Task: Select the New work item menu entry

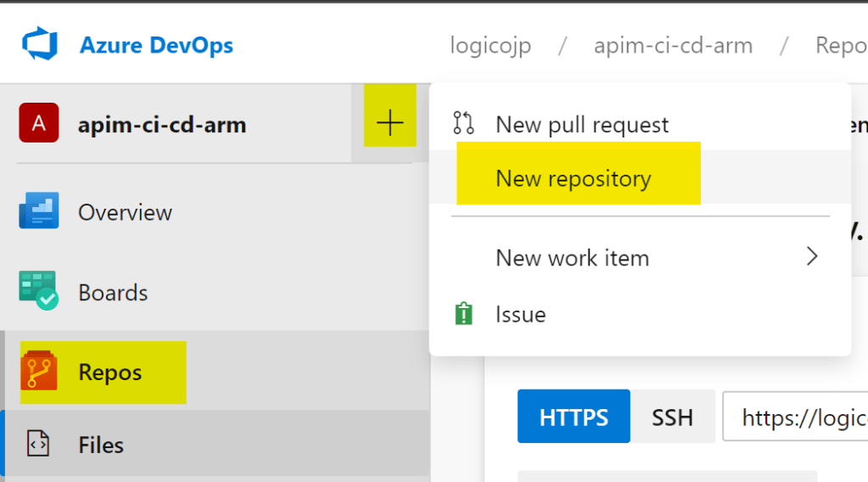Action: (x=572, y=258)
